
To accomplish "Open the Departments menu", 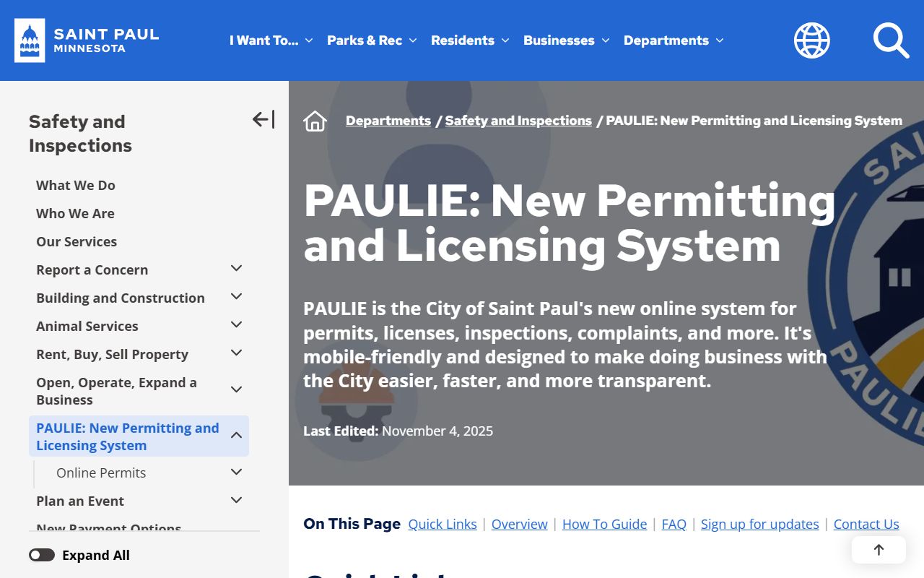I will click(x=674, y=40).
